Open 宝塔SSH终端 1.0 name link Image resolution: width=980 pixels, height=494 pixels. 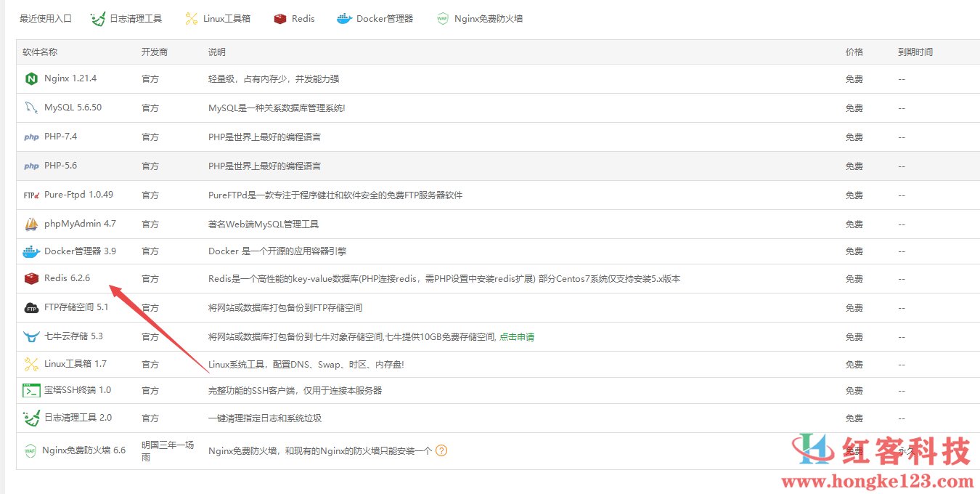(x=78, y=390)
